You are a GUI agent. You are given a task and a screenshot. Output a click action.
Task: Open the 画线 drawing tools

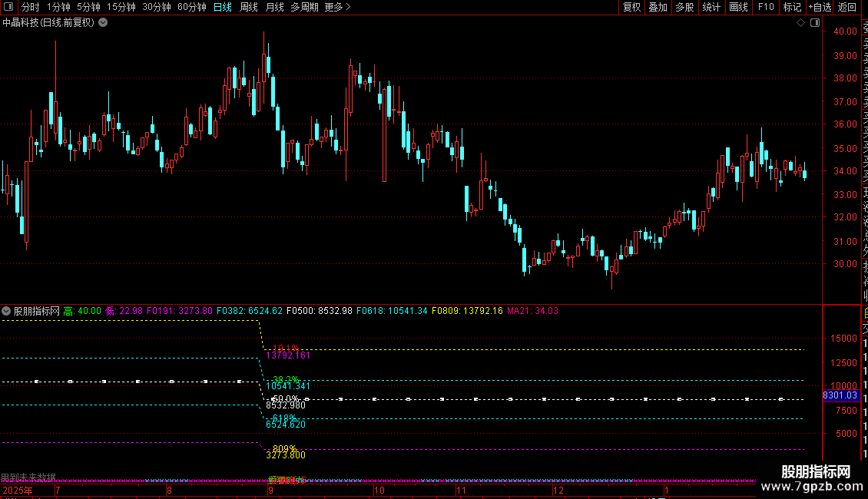click(x=738, y=7)
